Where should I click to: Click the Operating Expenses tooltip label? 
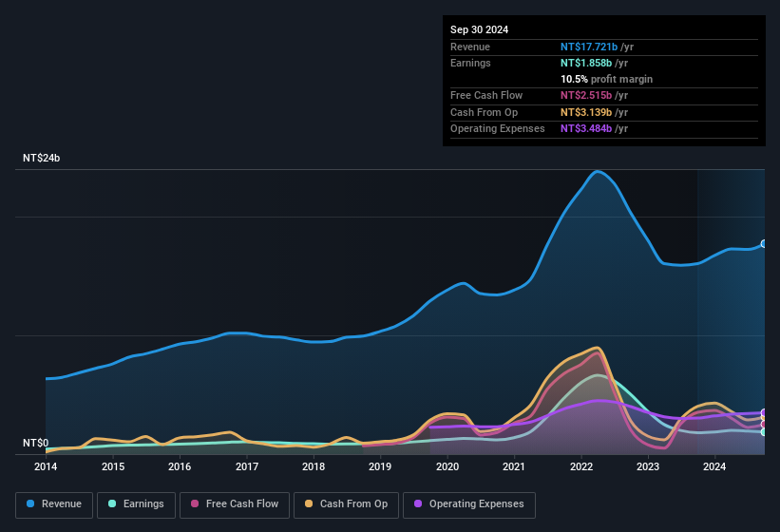point(498,128)
